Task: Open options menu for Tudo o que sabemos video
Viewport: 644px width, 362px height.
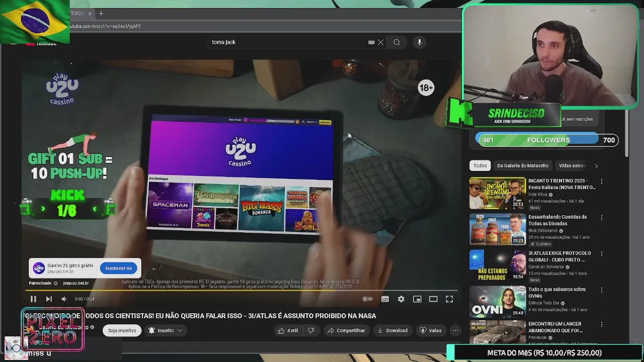Action: 602,290
